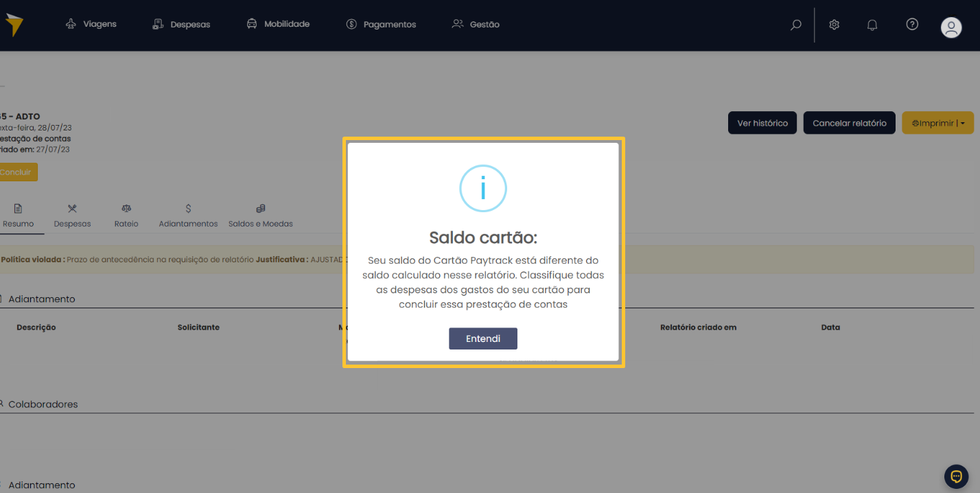Click the receipt icon beside Despesas
This screenshot has width=980, height=493.
click(x=158, y=24)
